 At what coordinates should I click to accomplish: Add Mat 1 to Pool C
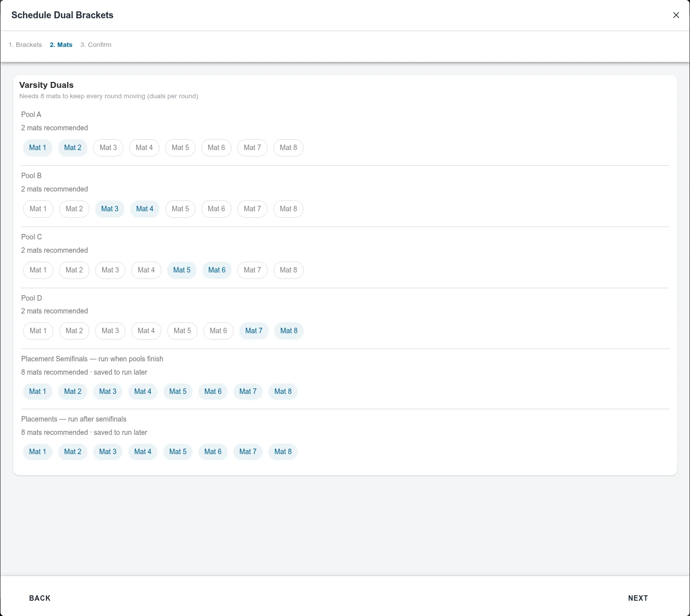(38, 270)
